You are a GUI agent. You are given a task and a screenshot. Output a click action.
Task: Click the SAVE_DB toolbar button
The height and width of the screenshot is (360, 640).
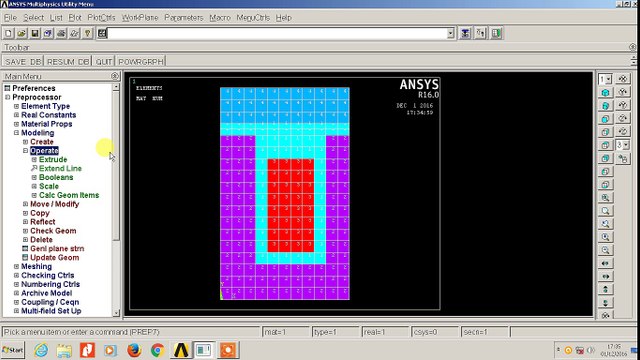(x=23, y=62)
